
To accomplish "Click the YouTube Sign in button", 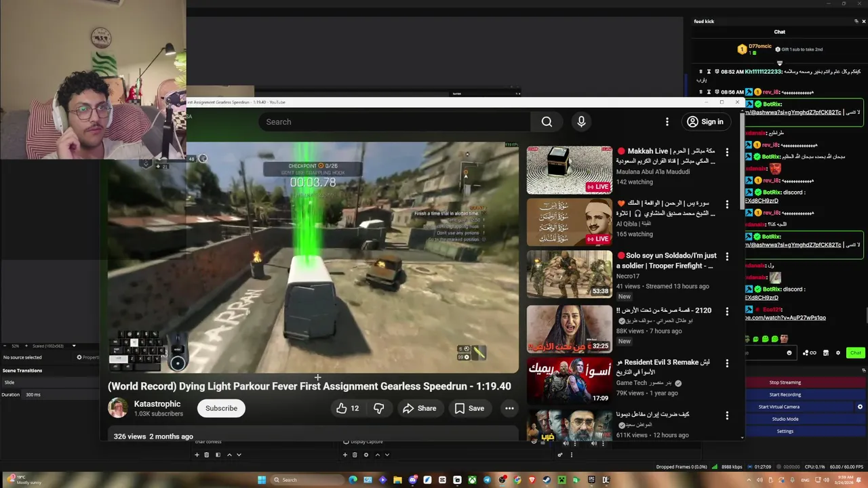I will point(705,122).
